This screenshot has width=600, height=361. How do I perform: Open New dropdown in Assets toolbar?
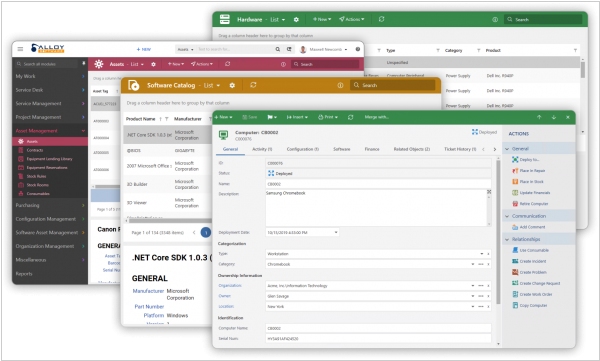pyautogui.click(x=176, y=64)
